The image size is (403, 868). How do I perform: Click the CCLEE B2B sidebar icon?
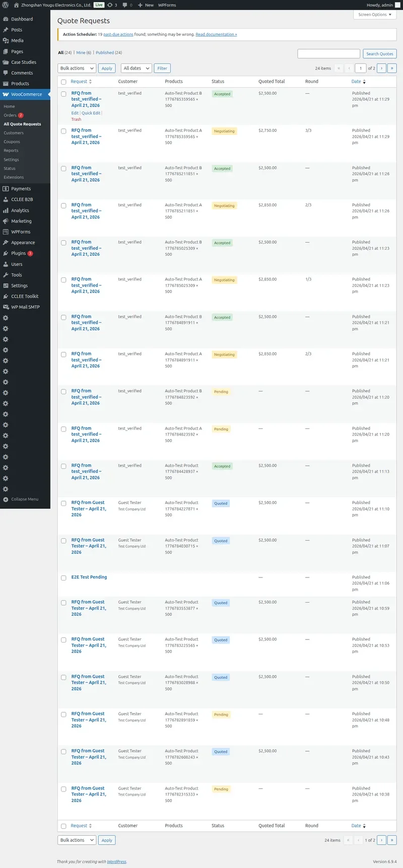[x=6, y=199]
